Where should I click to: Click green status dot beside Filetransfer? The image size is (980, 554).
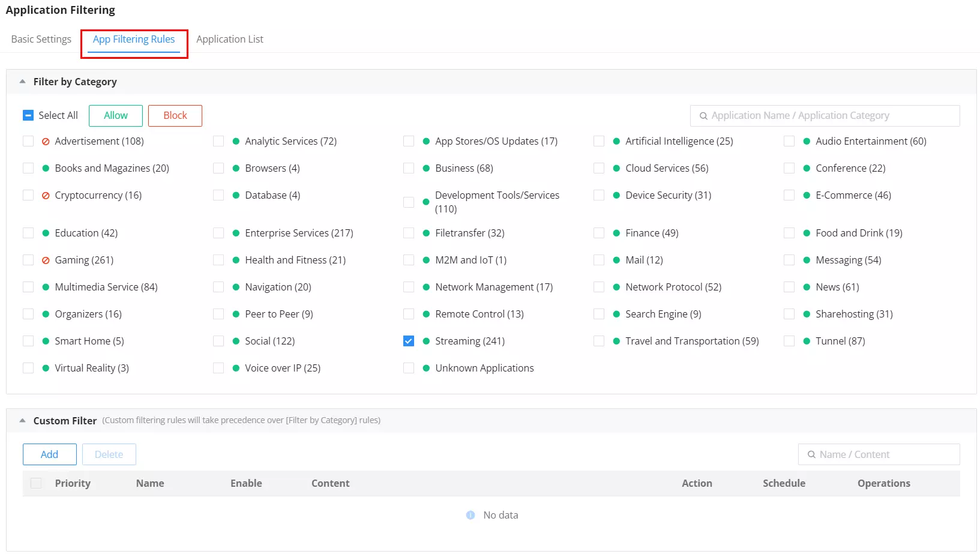pos(426,233)
